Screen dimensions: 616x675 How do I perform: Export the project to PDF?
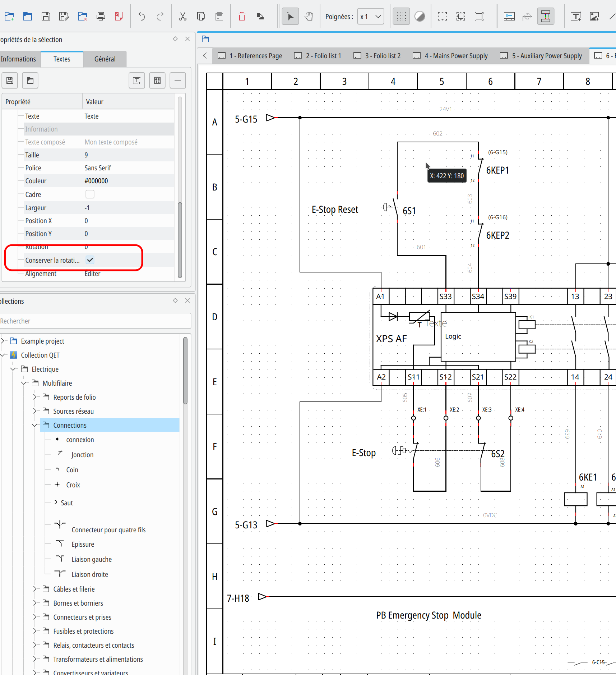[x=119, y=16]
